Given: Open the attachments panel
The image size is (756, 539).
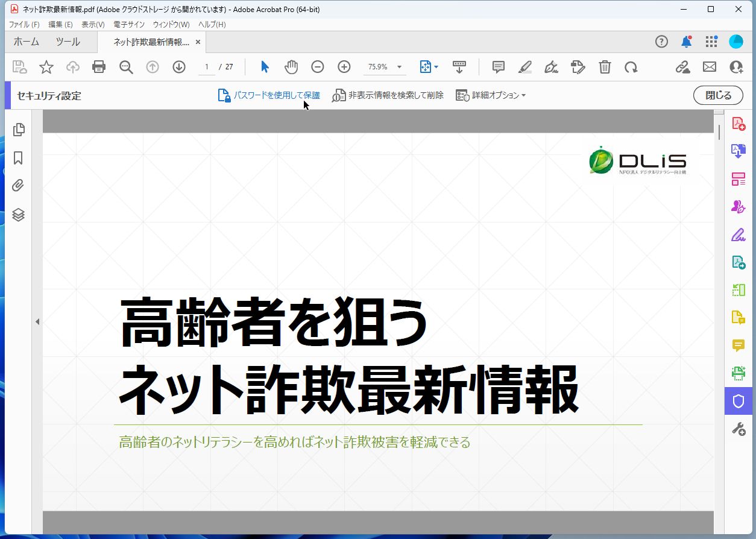Looking at the screenshot, I should pyautogui.click(x=18, y=186).
